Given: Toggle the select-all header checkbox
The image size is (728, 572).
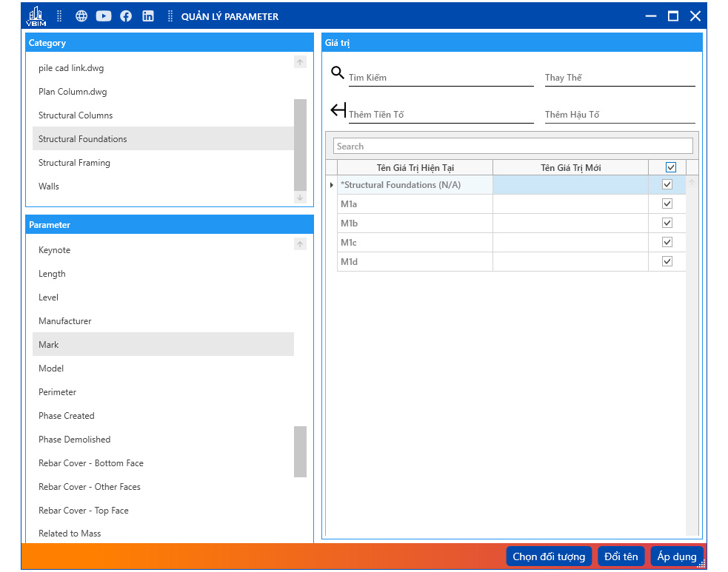Looking at the screenshot, I should coord(671,167).
